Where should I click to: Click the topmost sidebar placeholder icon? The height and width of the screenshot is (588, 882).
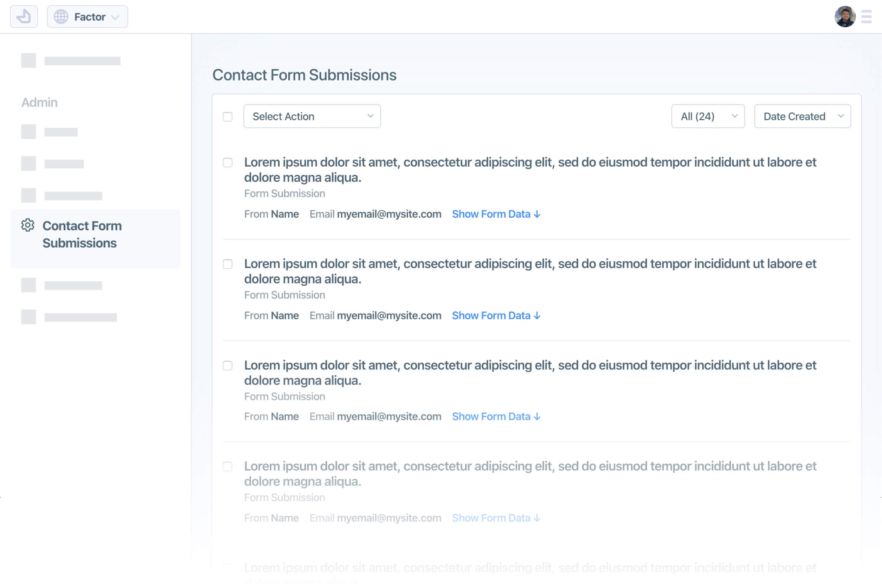point(29,60)
